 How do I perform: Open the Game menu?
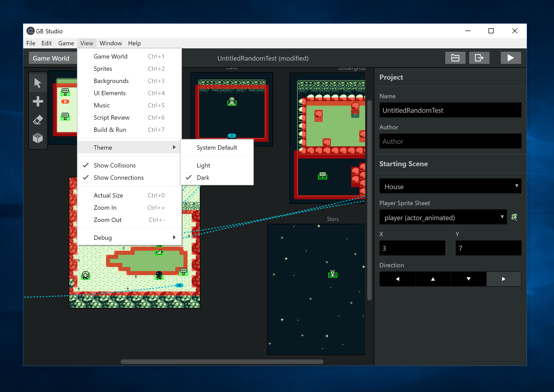point(66,43)
